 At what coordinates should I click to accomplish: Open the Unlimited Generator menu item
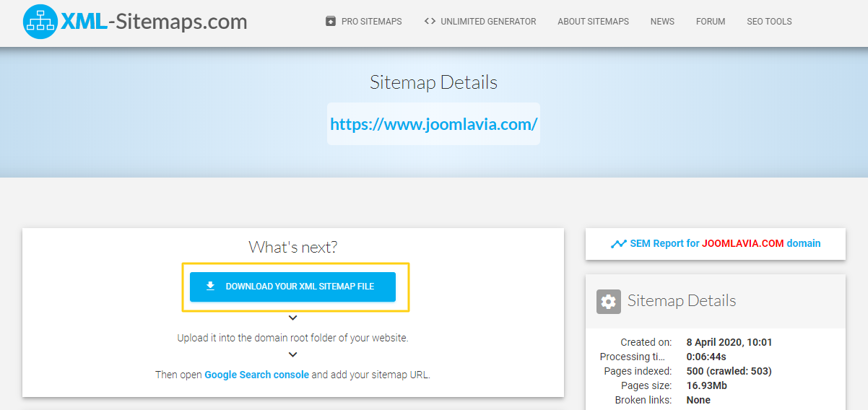pyautogui.click(x=488, y=22)
